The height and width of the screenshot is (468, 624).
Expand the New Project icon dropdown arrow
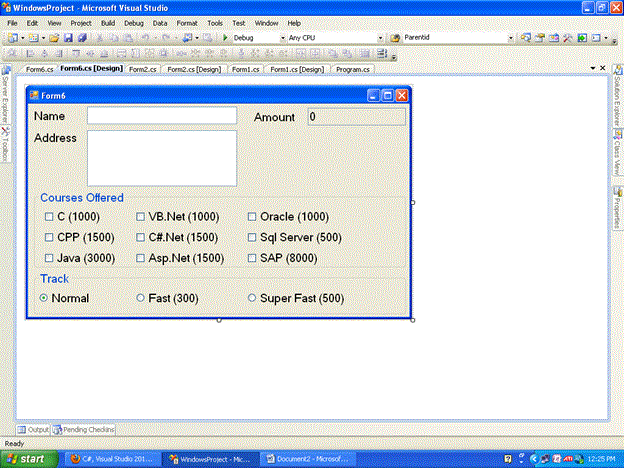pyautogui.click(x=22, y=38)
